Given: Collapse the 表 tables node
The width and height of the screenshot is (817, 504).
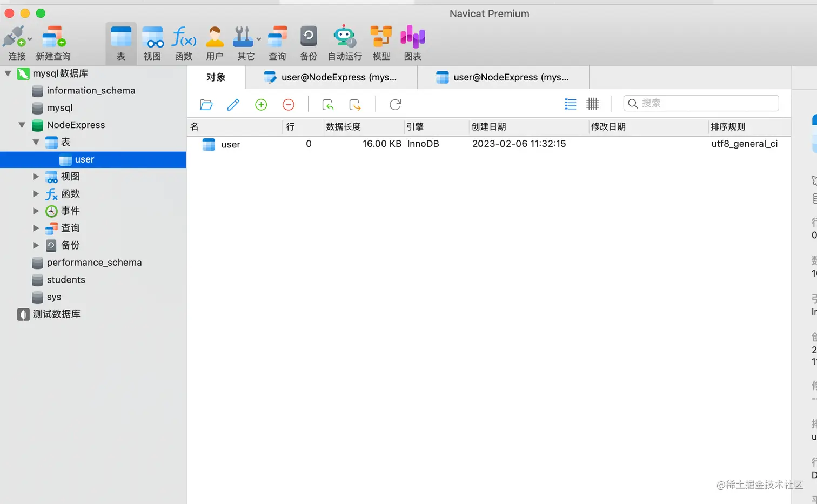Looking at the screenshot, I should click(x=36, y=143).
